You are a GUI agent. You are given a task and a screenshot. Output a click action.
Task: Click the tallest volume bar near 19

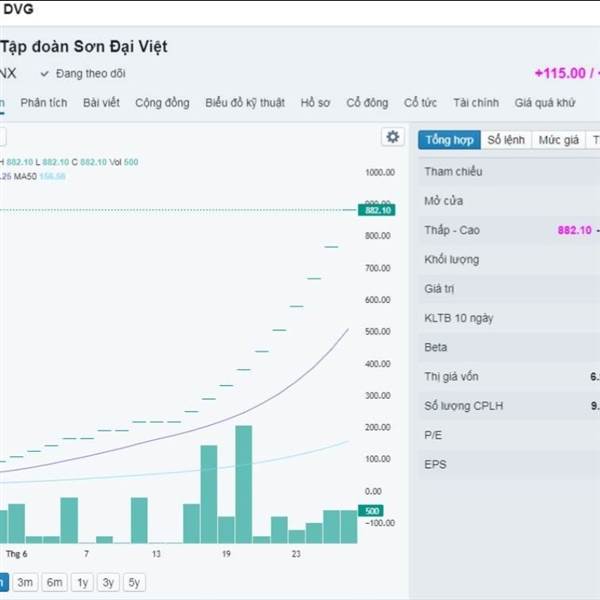[244, 484]
